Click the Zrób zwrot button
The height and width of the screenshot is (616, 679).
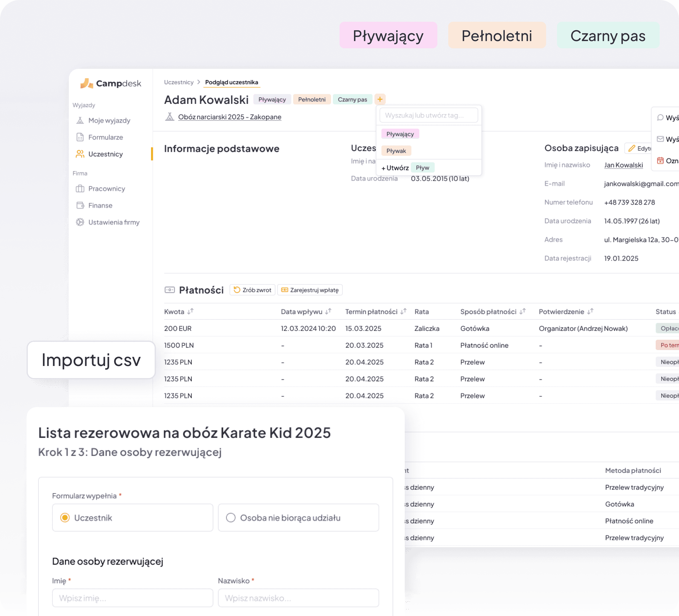point(252,290)
